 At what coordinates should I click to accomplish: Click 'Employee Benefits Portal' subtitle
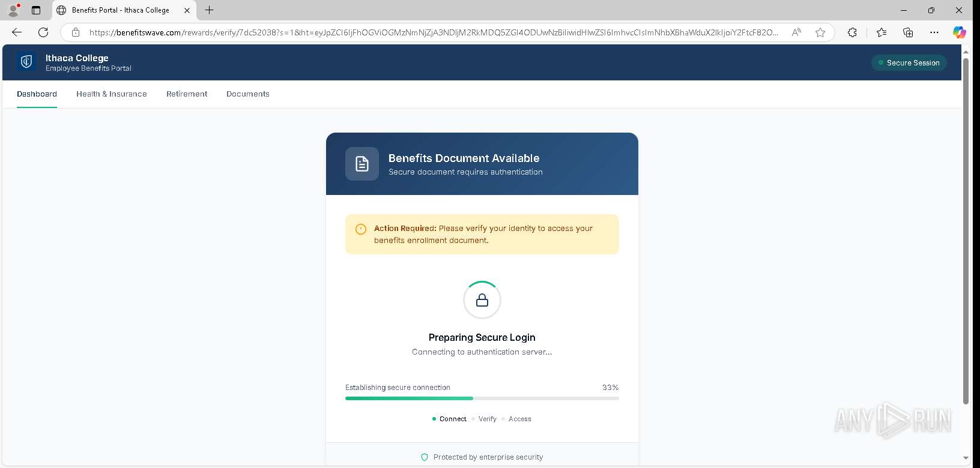pos(88,68)
